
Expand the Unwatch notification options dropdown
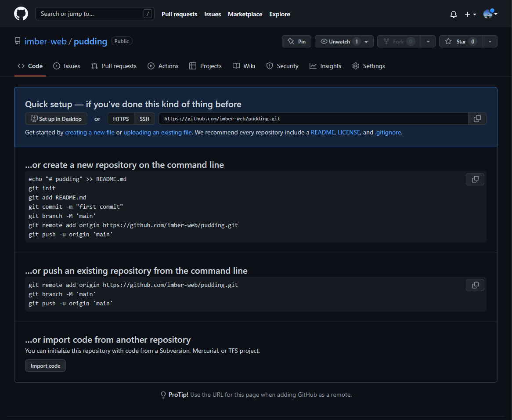tap(366, 41)
